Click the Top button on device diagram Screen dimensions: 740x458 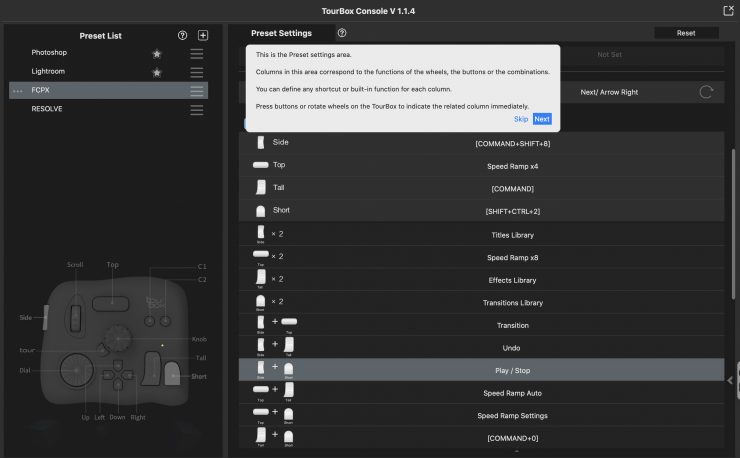click(112, 301)
